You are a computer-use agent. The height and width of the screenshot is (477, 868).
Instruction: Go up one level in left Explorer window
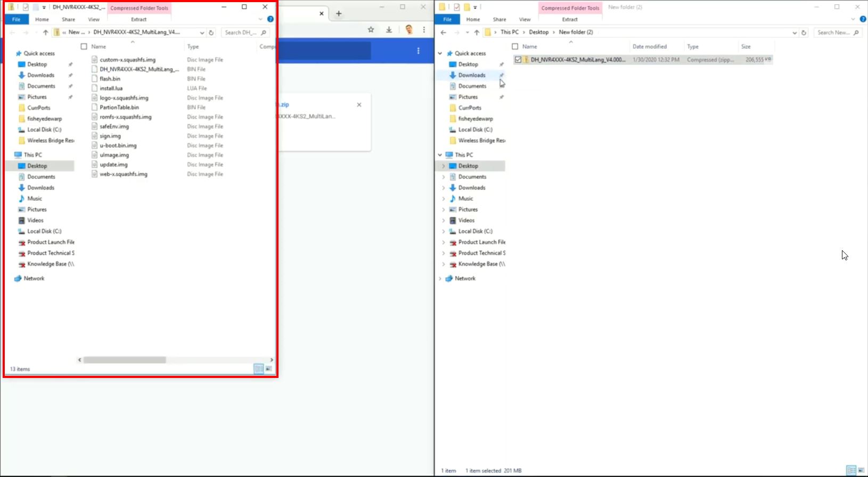click(x=45, y=32)
